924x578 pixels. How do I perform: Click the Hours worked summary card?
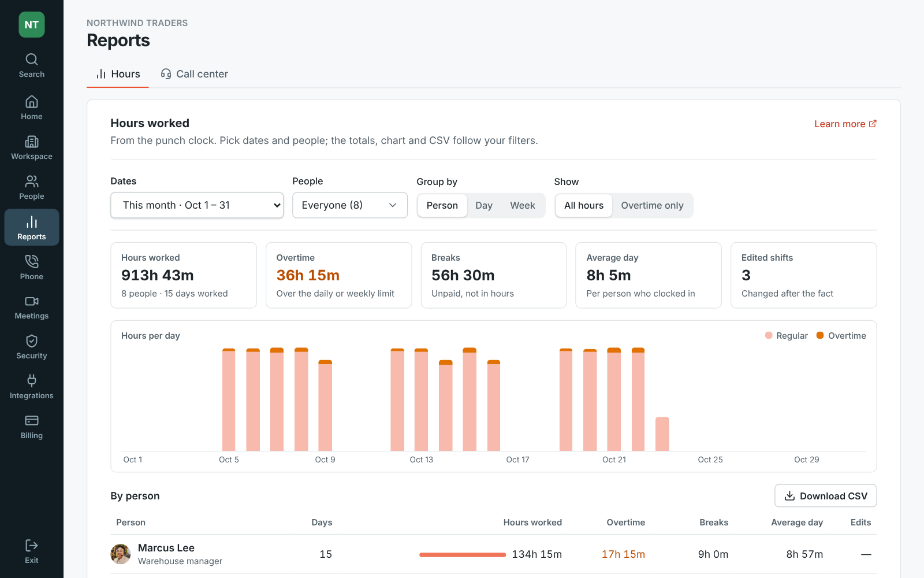click(x=184, y=275)
